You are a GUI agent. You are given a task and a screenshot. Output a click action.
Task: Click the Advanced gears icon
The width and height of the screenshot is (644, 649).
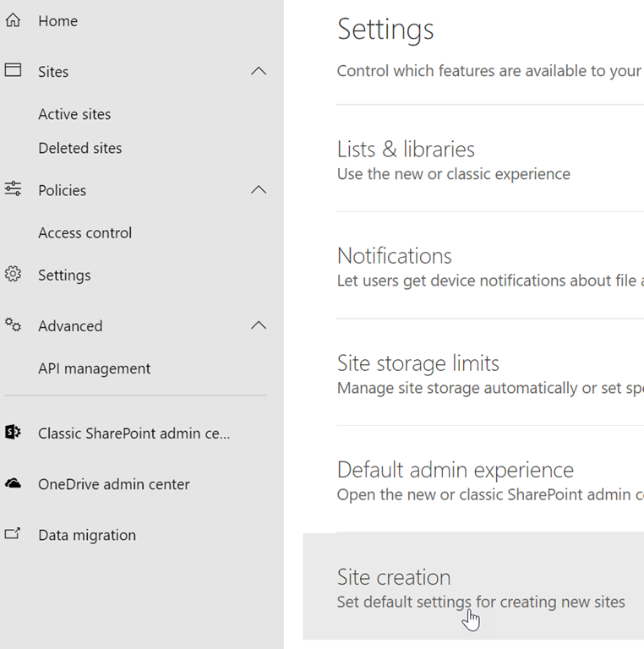click(13, 325)
